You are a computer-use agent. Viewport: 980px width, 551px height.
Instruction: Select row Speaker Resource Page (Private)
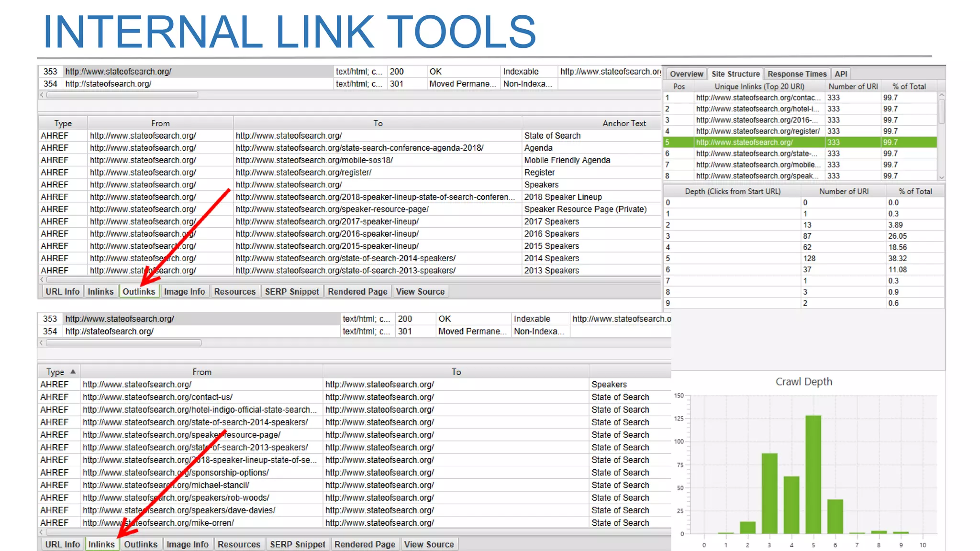pos(349,209)
